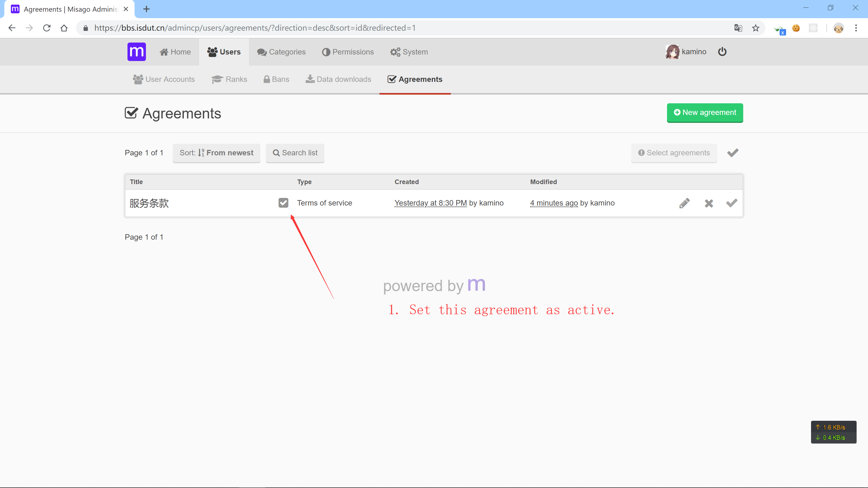Go to the Data downloads tab
The width and height of the screenshot is (868, 488).
[x=338, y=79]
